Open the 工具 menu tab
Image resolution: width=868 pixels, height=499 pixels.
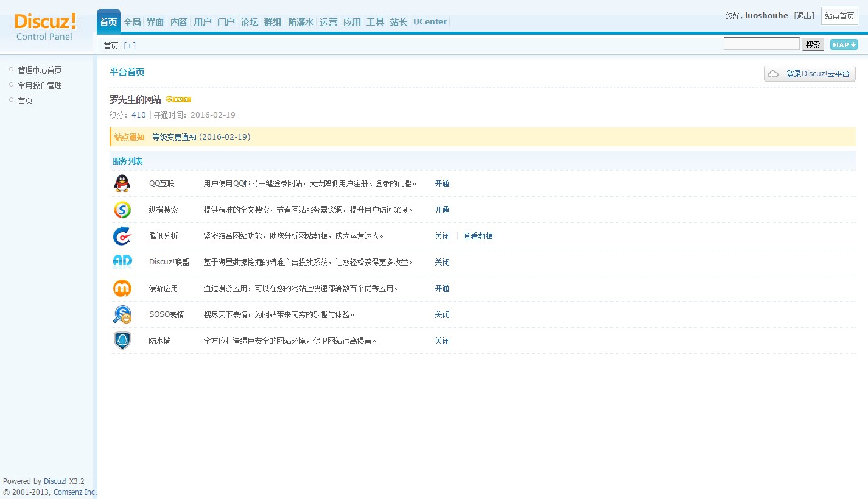[375, 22]
